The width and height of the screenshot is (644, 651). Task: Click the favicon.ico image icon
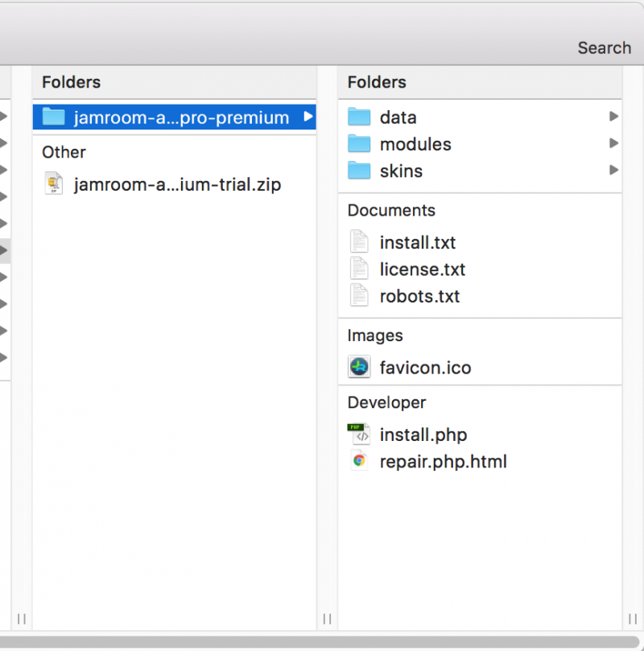point(359,368)
